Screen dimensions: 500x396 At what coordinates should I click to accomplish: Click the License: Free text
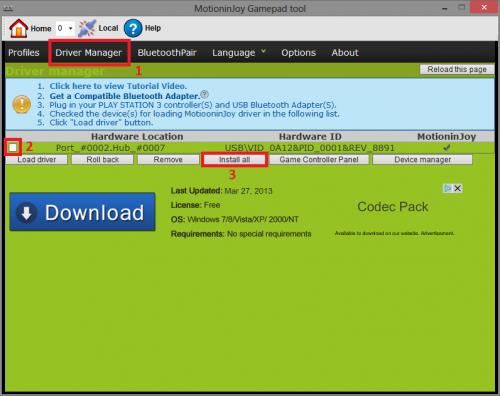click(x=195, y=205)
